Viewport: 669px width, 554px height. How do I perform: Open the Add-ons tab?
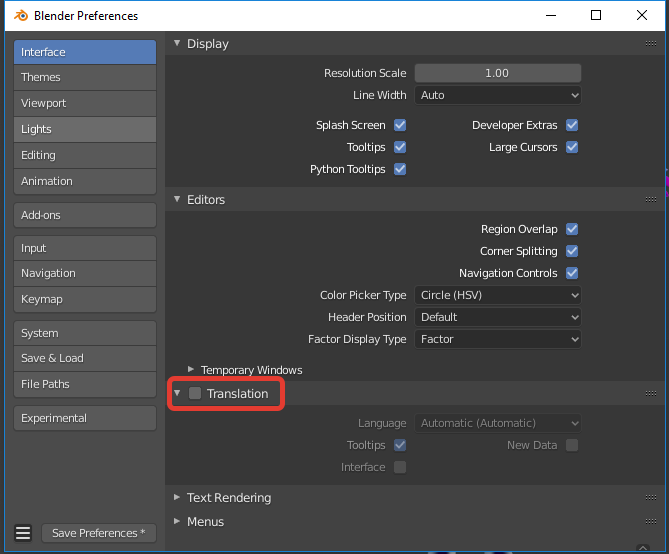[85, 215]
